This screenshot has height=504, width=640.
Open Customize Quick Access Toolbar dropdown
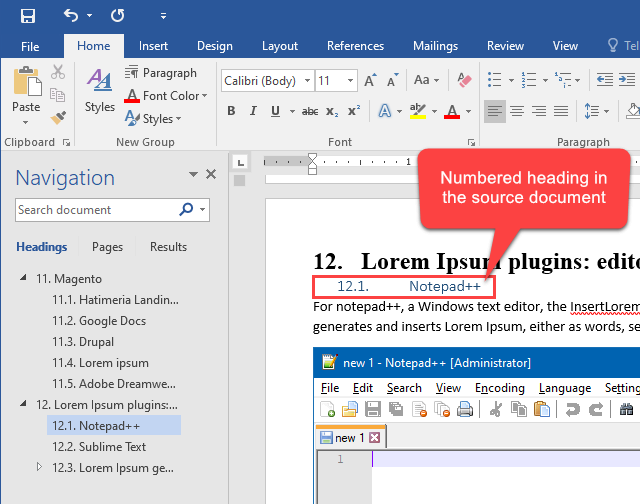pyautogui.click(x=163, y=16)
